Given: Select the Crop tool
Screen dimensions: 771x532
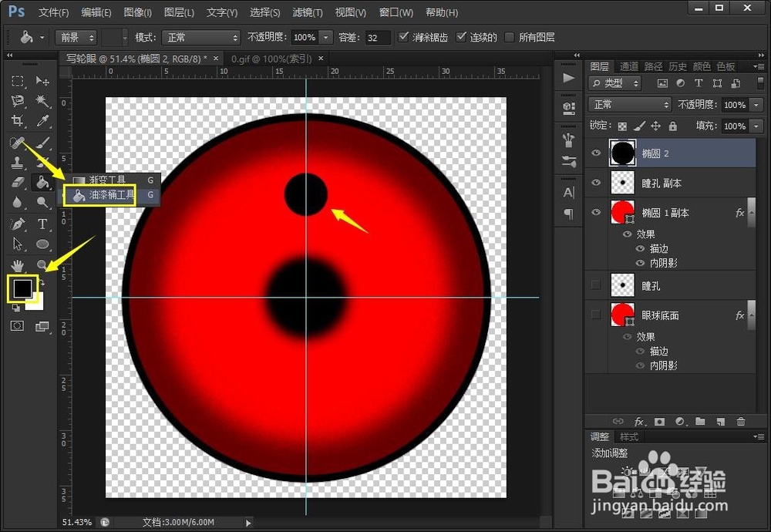Looking at the screenshot, I should click(x=18, y=121).
